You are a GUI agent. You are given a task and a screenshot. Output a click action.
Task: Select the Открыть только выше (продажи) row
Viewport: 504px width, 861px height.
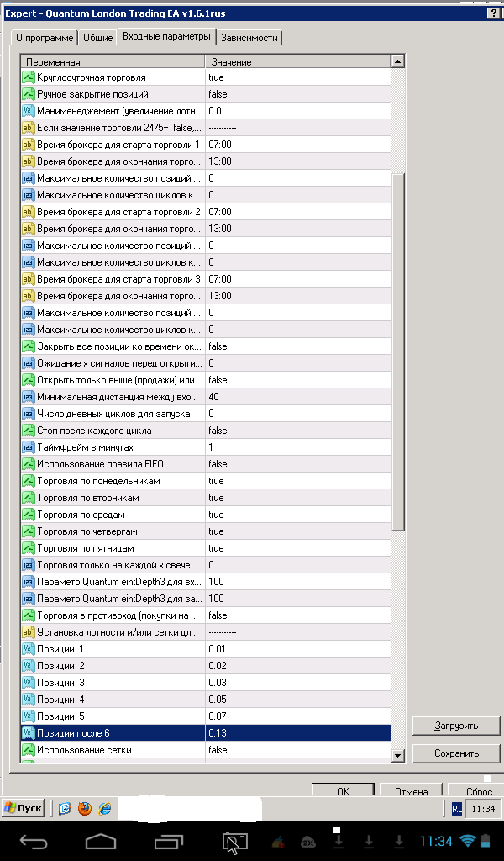coord(206,380)
